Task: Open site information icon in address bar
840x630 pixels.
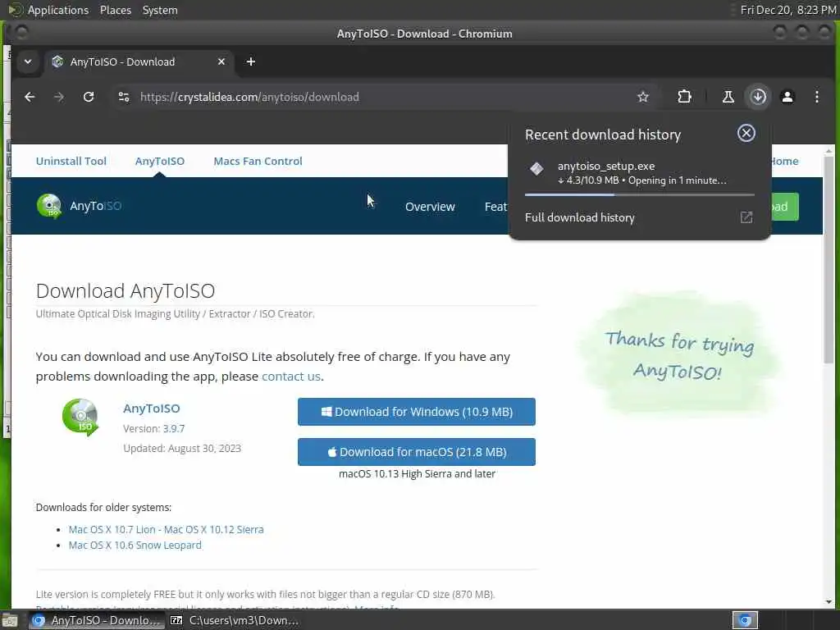Action: click(x=124, y=97)
